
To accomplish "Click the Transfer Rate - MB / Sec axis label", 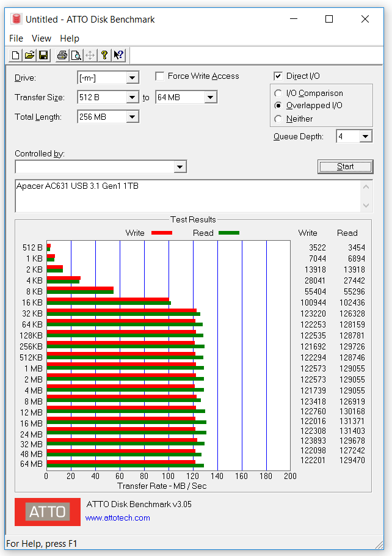I will pyautogui.click(x=162, y=486).
